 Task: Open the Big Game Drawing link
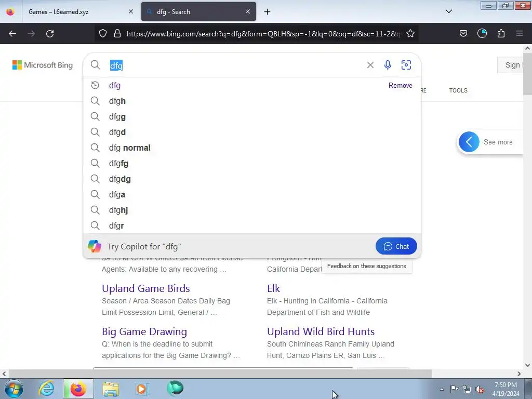[x=144, y=331]
